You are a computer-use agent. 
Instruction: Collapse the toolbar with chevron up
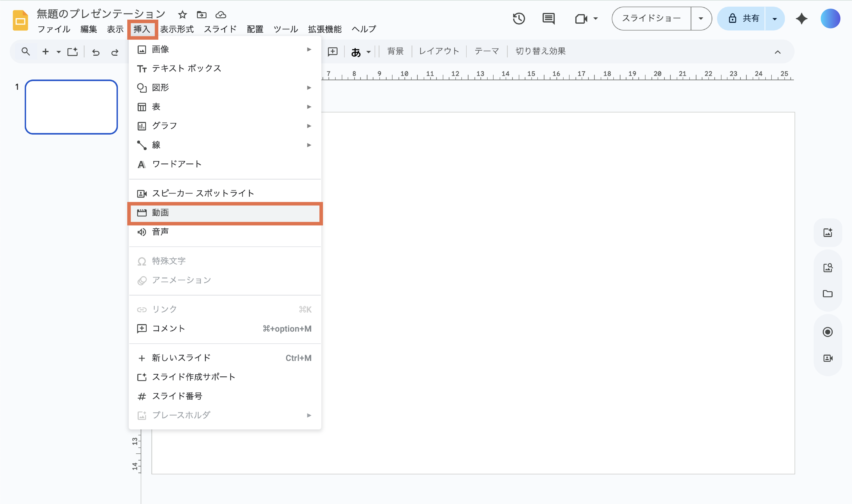click(x=777, y=52)
